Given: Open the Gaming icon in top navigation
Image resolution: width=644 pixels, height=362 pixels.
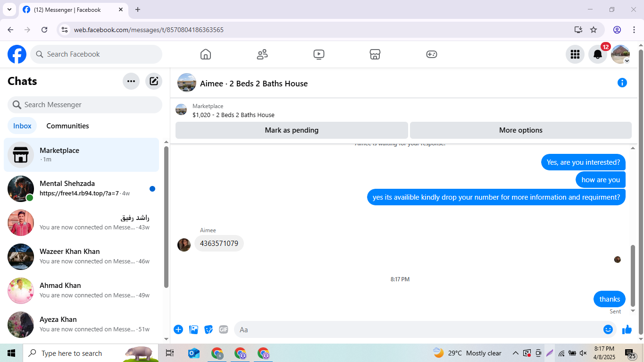Looking at the screenshot, I should click(432, 54).
